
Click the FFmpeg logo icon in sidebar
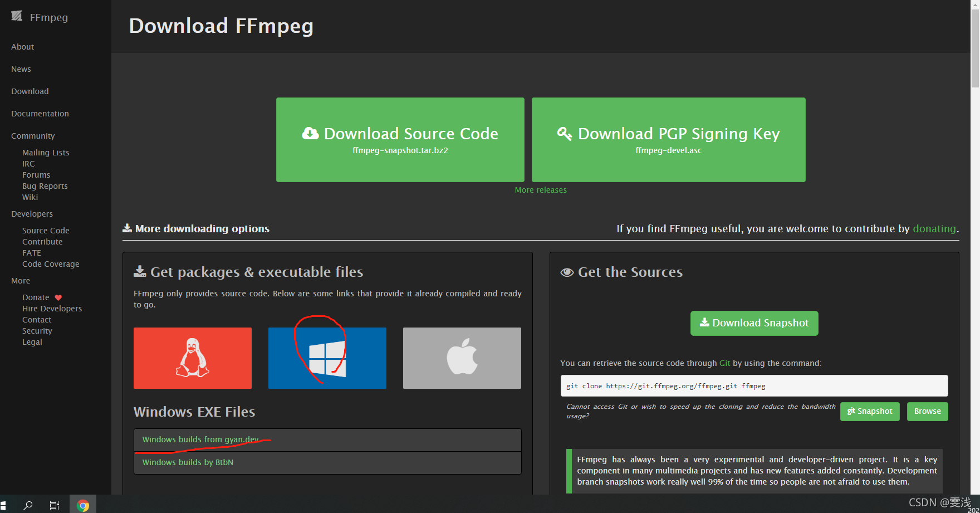[x=17, y=16]
